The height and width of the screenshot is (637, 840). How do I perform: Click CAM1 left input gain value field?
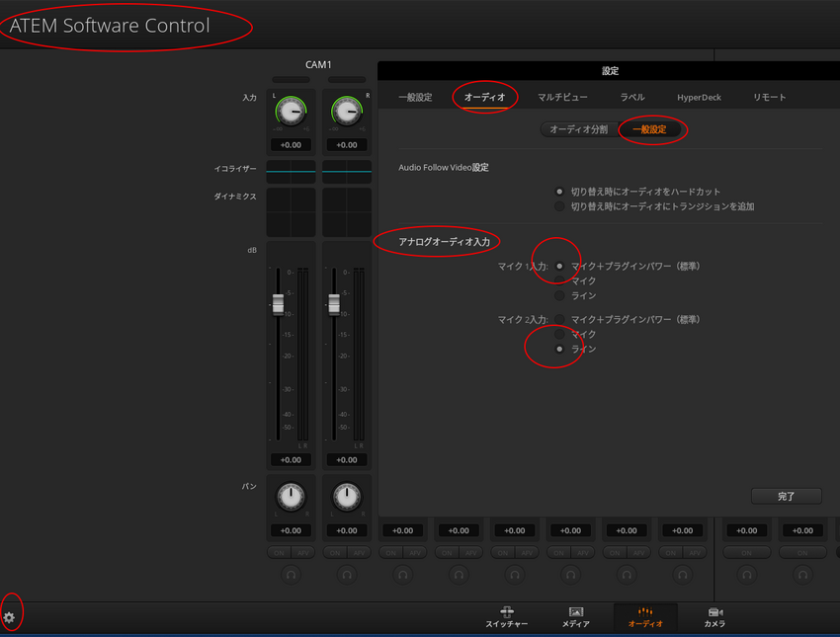[291, 145]
